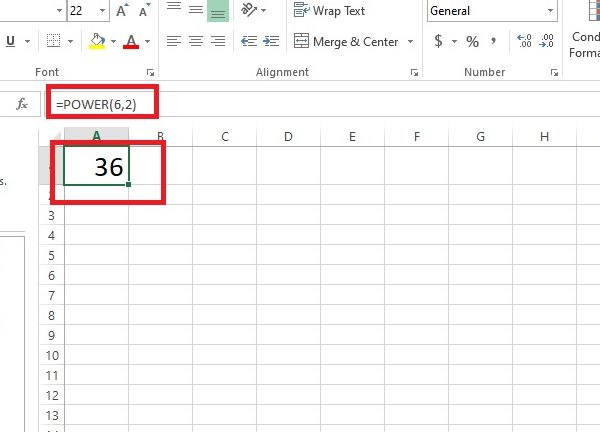Align text left
The image size is (600, 432).
click(174, 41)
